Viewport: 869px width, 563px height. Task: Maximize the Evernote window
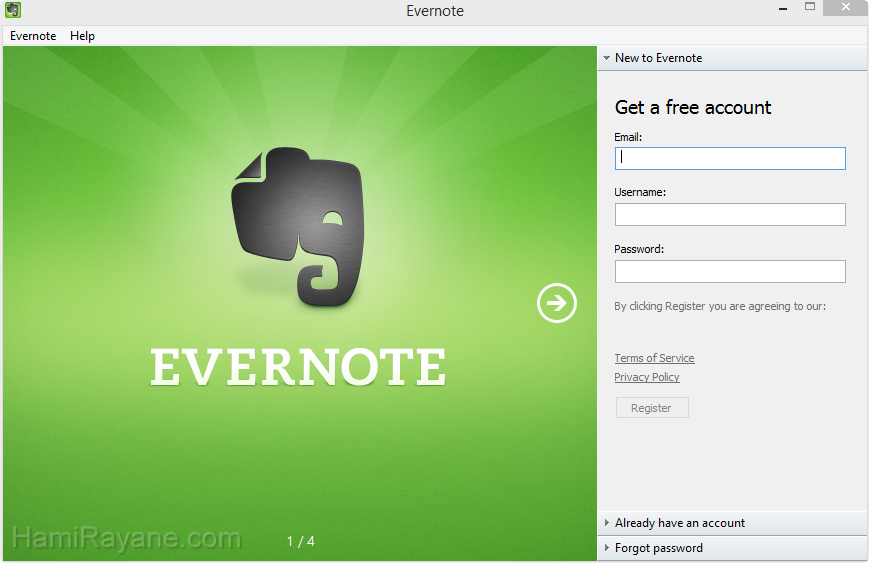click(810, 8)
